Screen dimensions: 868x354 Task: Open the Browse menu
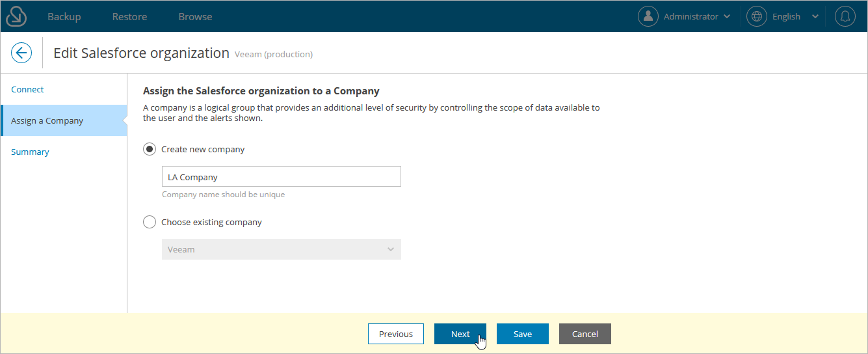tap(195, 16)
